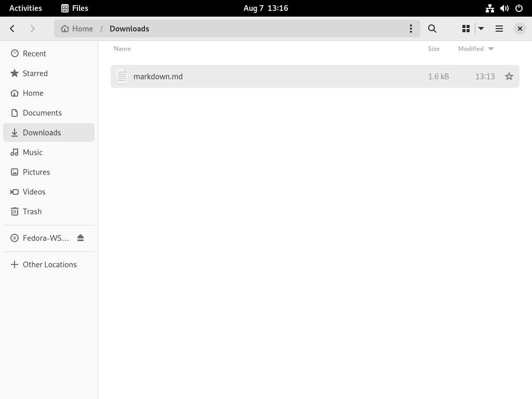
Task: Sort by the Size column header
Action: point(434,48)
